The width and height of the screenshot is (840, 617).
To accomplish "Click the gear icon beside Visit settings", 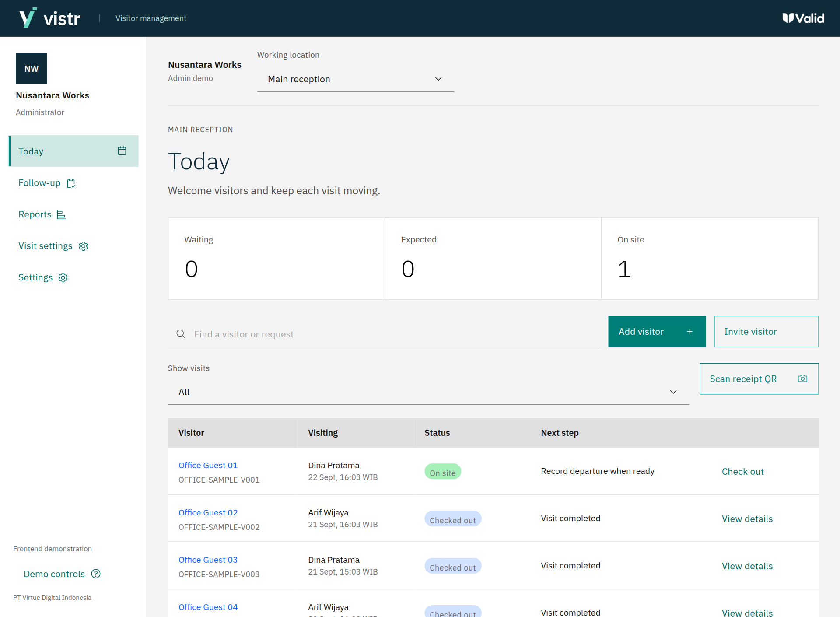I will tap(84, 246).
